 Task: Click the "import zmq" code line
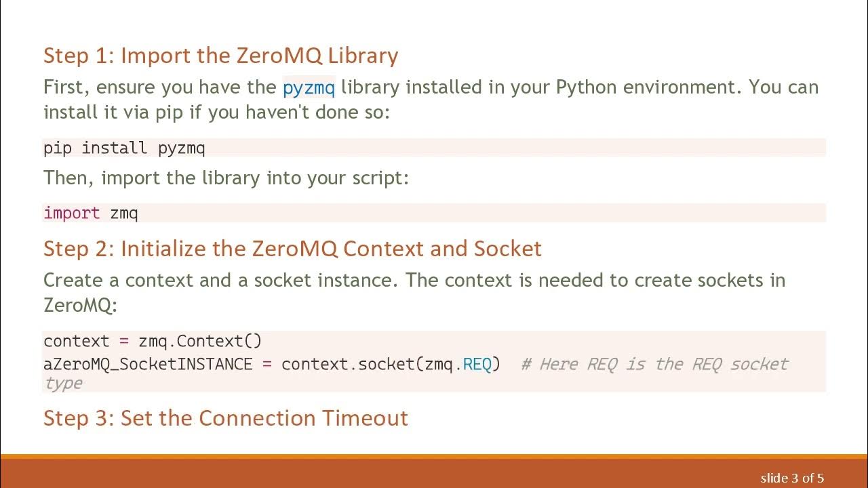tap(91, 213)
